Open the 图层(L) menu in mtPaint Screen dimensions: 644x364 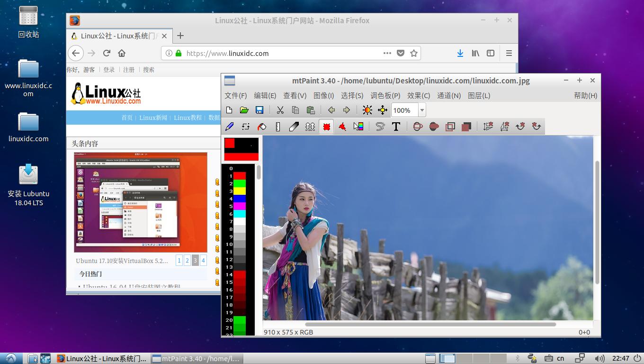(479, 95)
